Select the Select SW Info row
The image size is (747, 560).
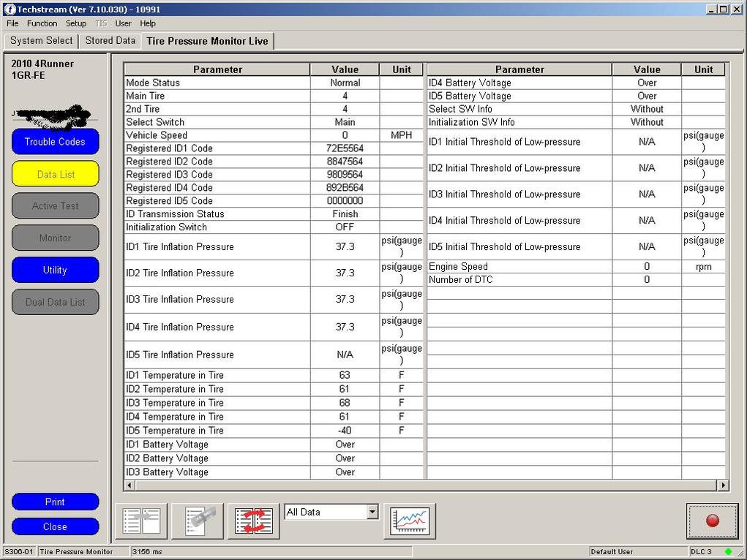(x=576, y=109)
